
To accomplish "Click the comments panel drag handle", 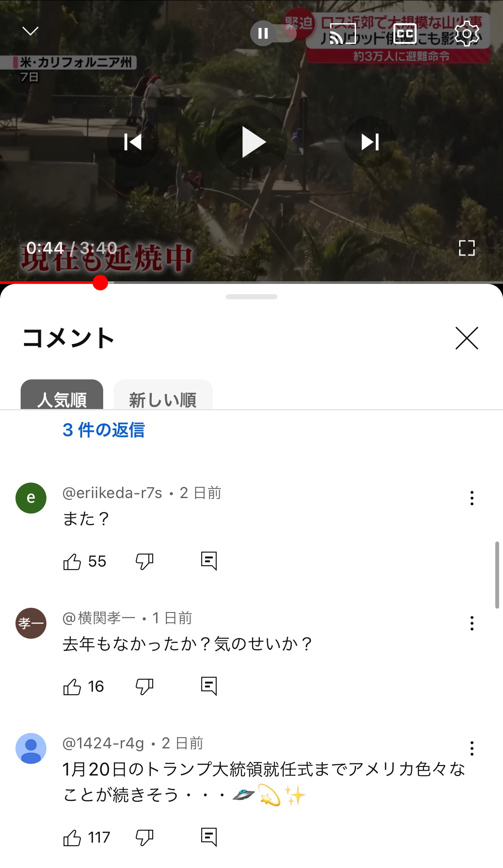I will (252, 297).
